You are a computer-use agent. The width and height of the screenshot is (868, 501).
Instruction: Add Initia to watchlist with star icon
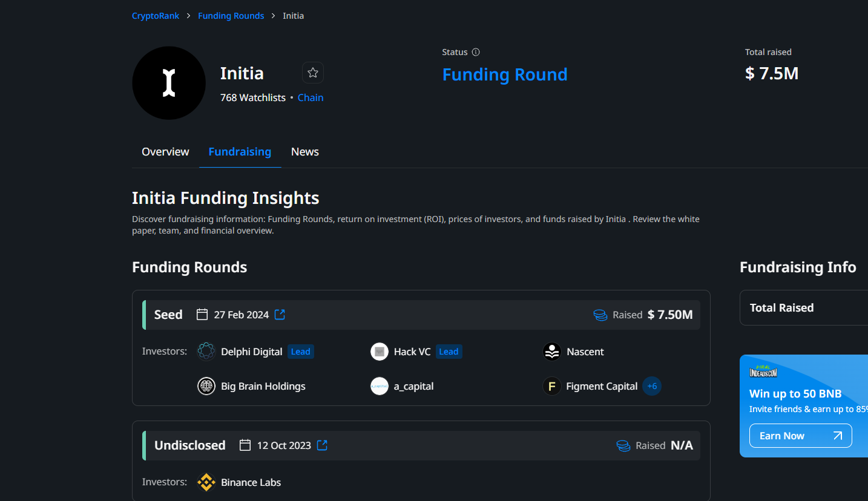(313, 73)
